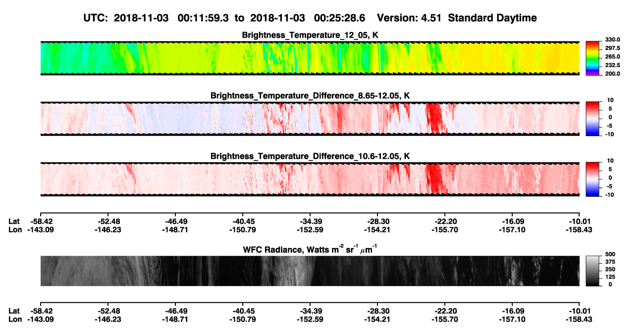
Task: Click the 500 tick on the WFC colorbar
Action: point(610,255)
